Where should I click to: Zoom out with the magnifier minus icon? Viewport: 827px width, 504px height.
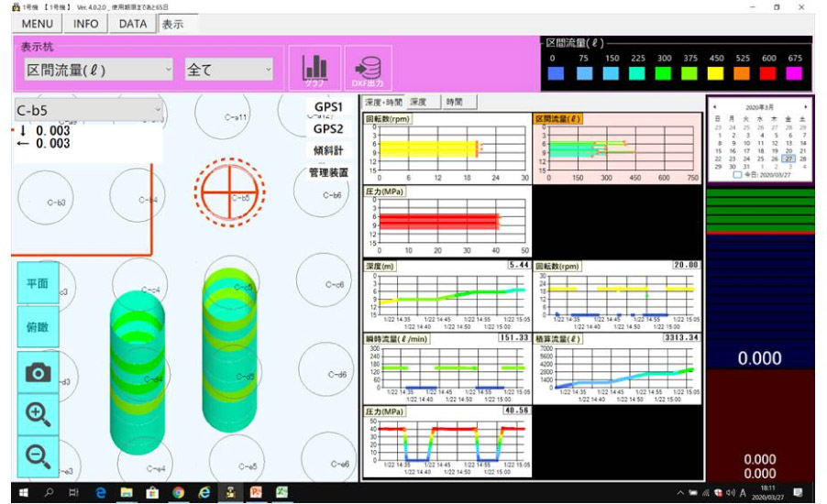[38, 455]
